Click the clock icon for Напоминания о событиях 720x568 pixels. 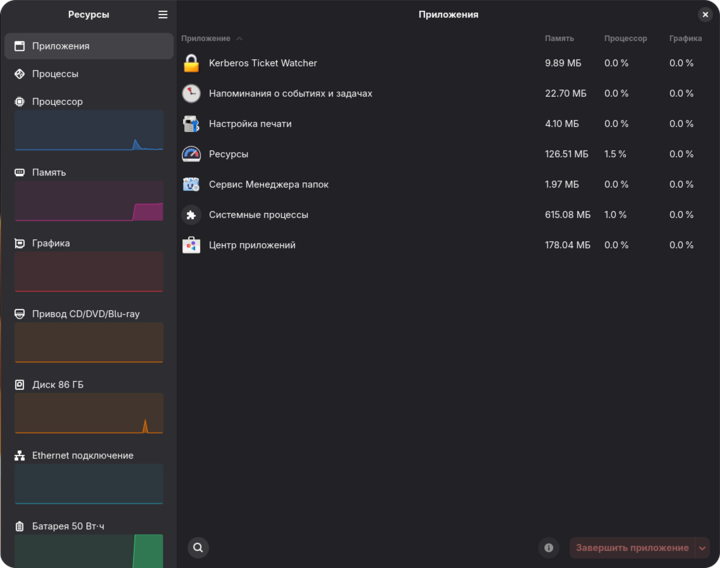[191, 93]
